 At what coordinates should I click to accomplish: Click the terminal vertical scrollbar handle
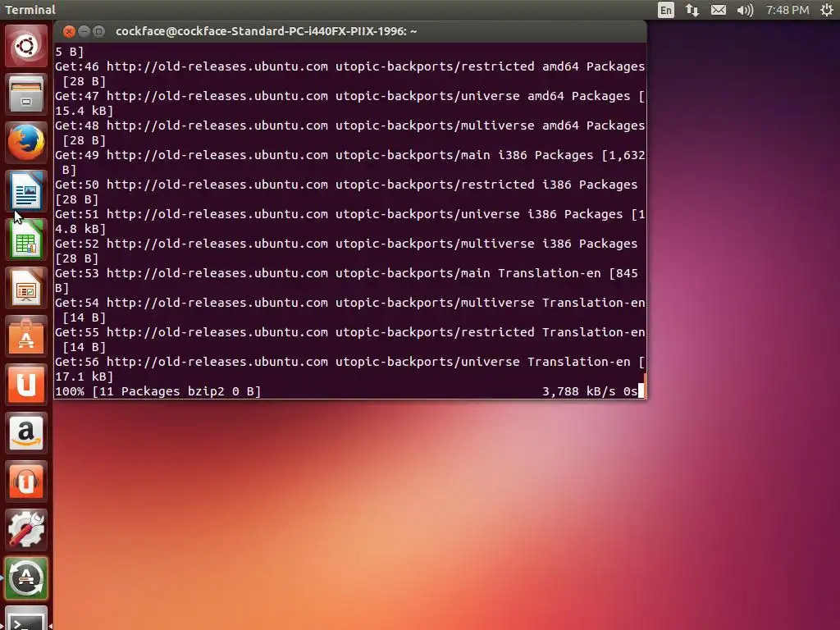coord(645,386)
